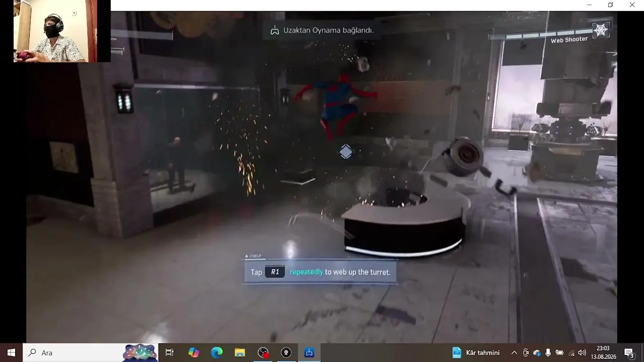The image size is (644, 362).
Task: Open the OneDrive cloud tray icon
Action: (537, 352)
